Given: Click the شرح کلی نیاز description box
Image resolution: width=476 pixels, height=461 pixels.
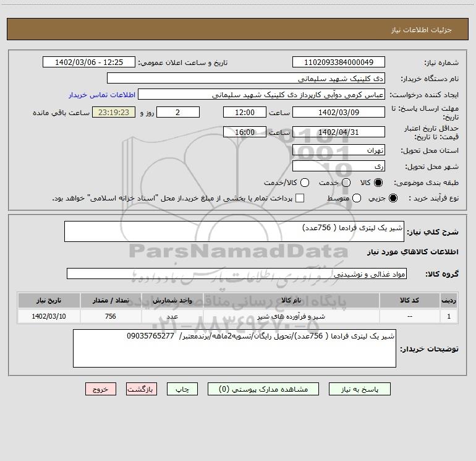Looking at the screenshot, I should [x=234, y=231].
